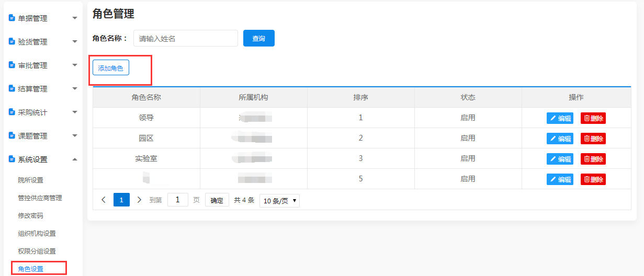Click the 单据管理 document icon in sidebar
Image resolution: width=644 pixels, height=276 pixels.
click(x=12, y=18)
